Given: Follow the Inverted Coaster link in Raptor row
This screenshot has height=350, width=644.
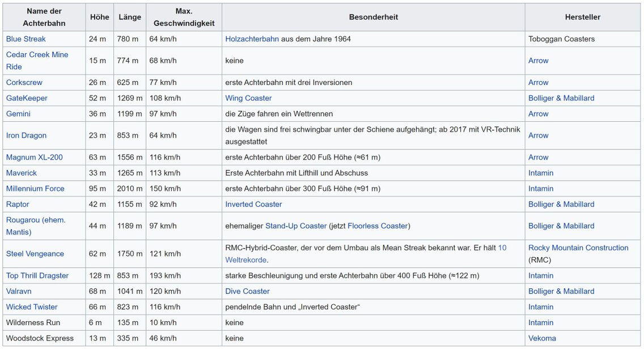Looking at the screenshot, I should point(253,204).
